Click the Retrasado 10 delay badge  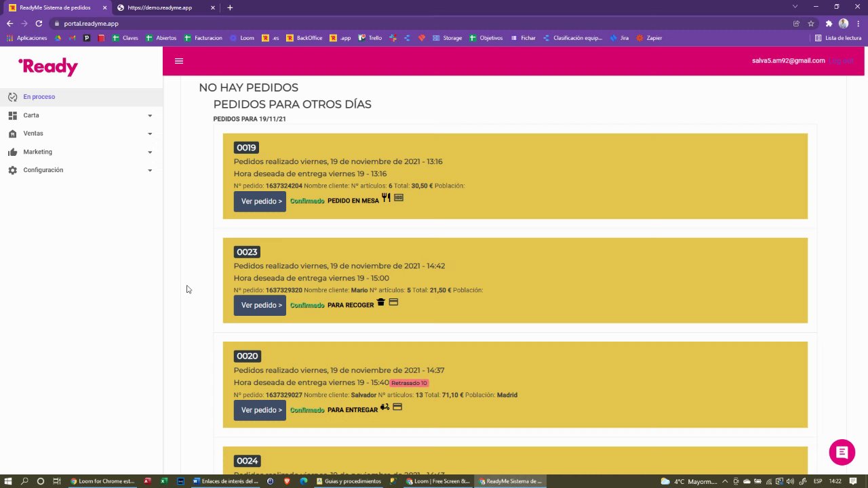(409, 383)
